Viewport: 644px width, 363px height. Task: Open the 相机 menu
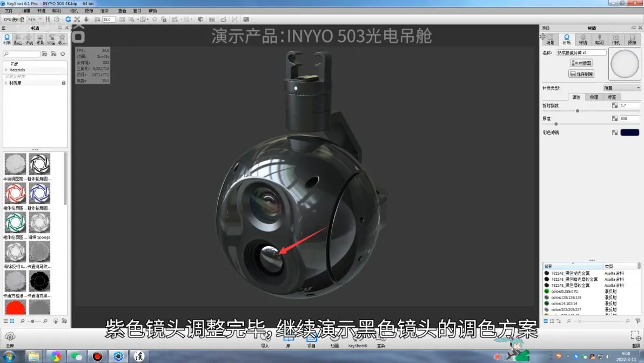tap(74, 11)
